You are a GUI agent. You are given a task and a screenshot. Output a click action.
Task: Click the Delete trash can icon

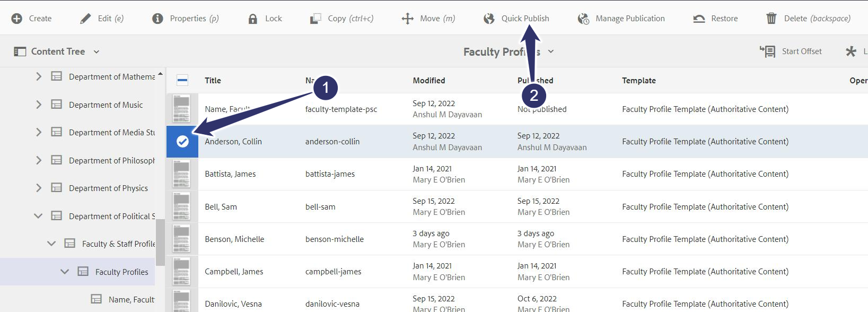(771, 19)
